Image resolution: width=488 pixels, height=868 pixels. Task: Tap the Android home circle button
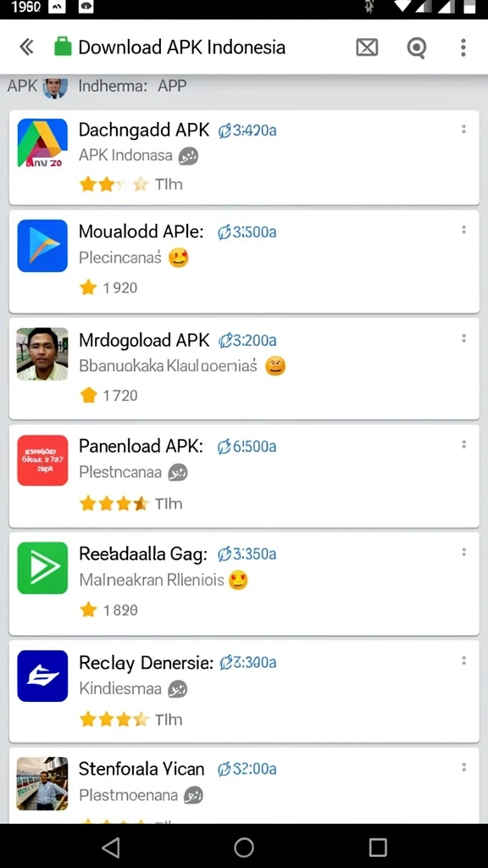(243, 847)
